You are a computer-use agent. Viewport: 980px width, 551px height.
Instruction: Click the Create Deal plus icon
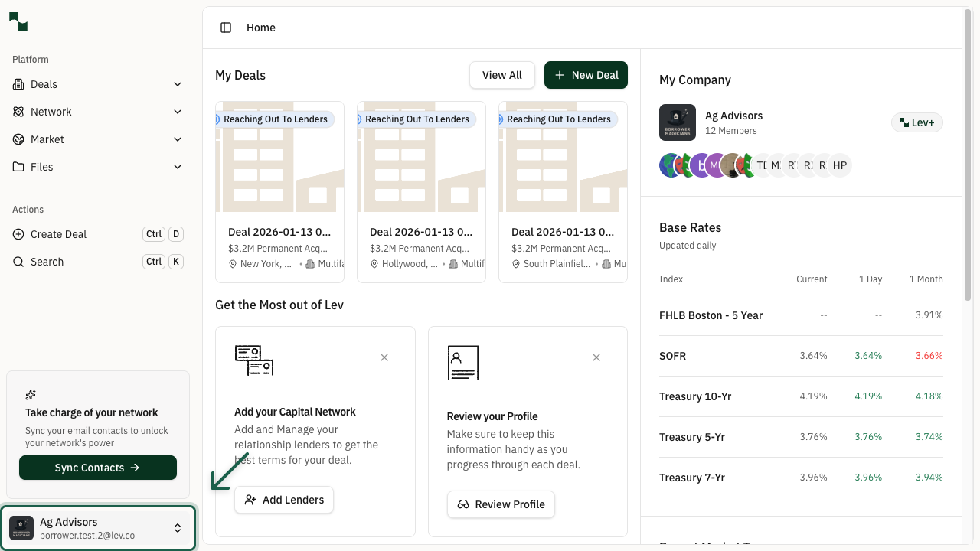pos(18,234)
